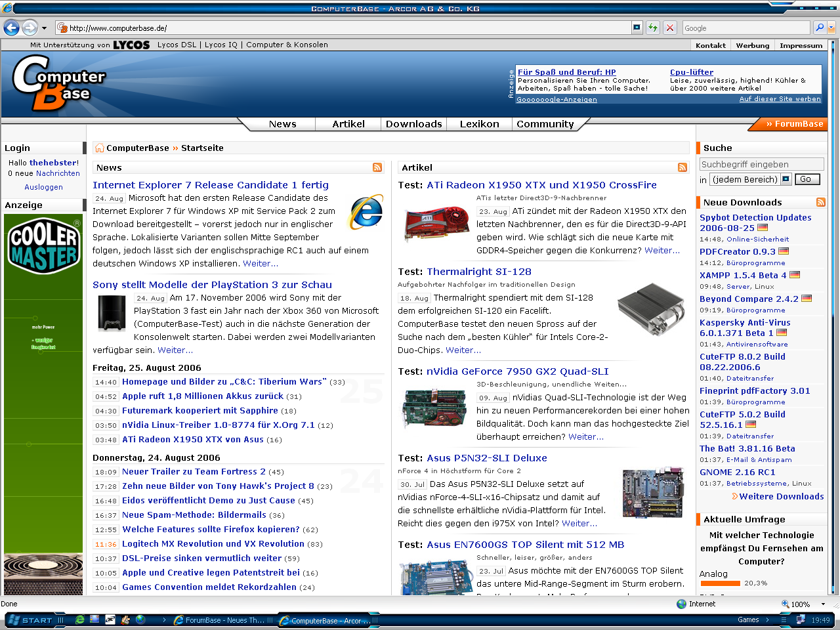
Task: Open the ForumBase orange tab
Action: coord(791,124)
